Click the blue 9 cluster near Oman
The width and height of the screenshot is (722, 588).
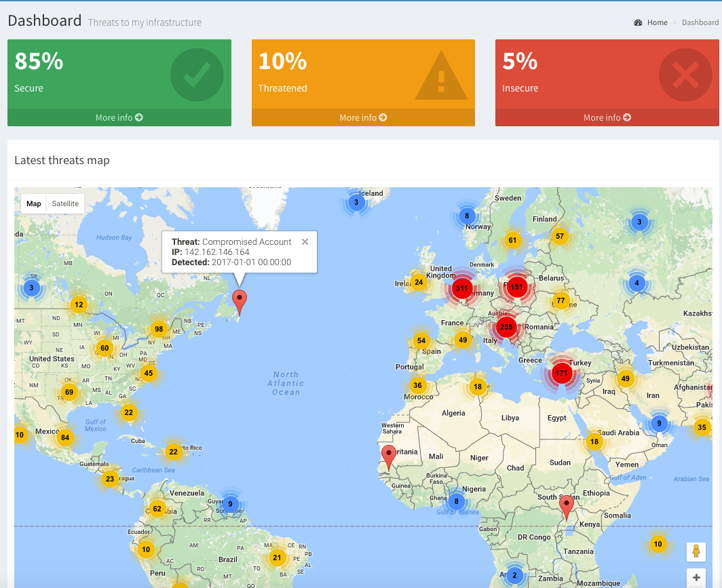[x=658, y=424]
